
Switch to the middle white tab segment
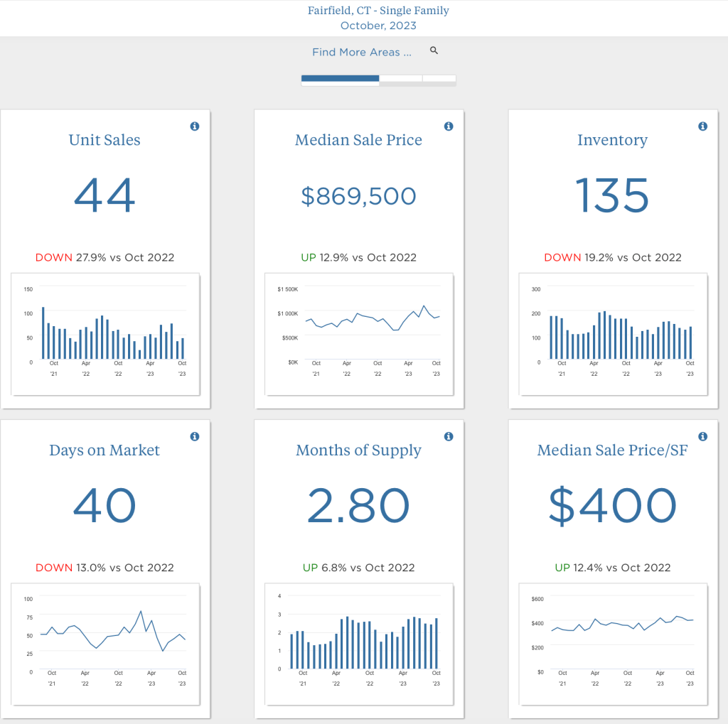coord(400,78)
